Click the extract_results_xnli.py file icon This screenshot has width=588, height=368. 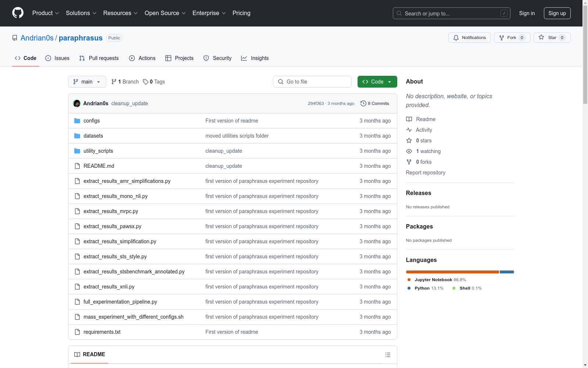(77, 287)
